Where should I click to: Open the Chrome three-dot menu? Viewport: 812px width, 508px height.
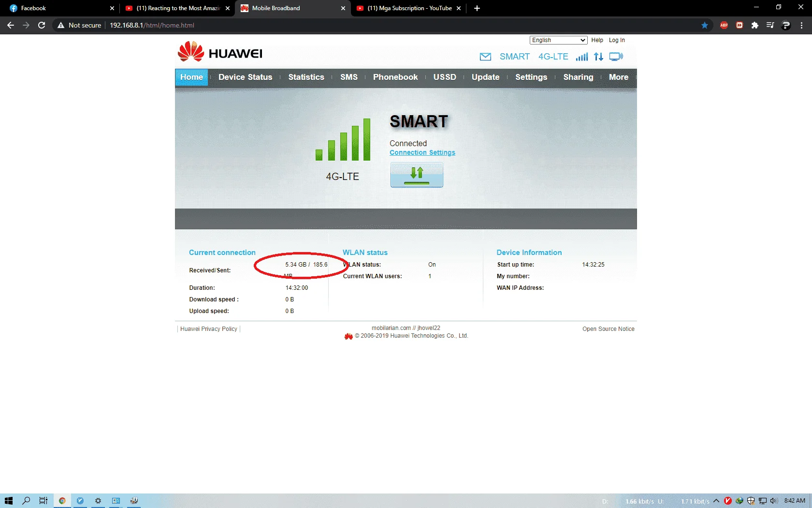click(801, 25)
